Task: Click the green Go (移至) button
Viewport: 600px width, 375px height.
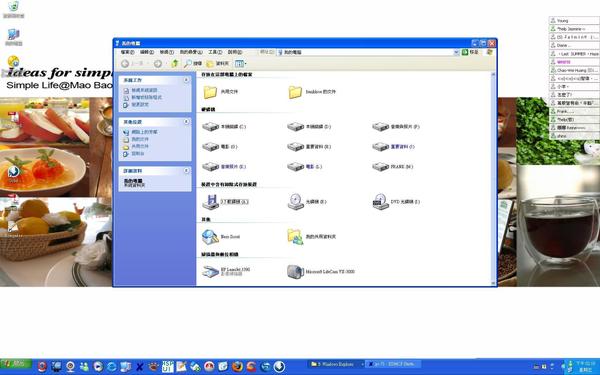Action: pyautogui.click(x=470, y=52)
